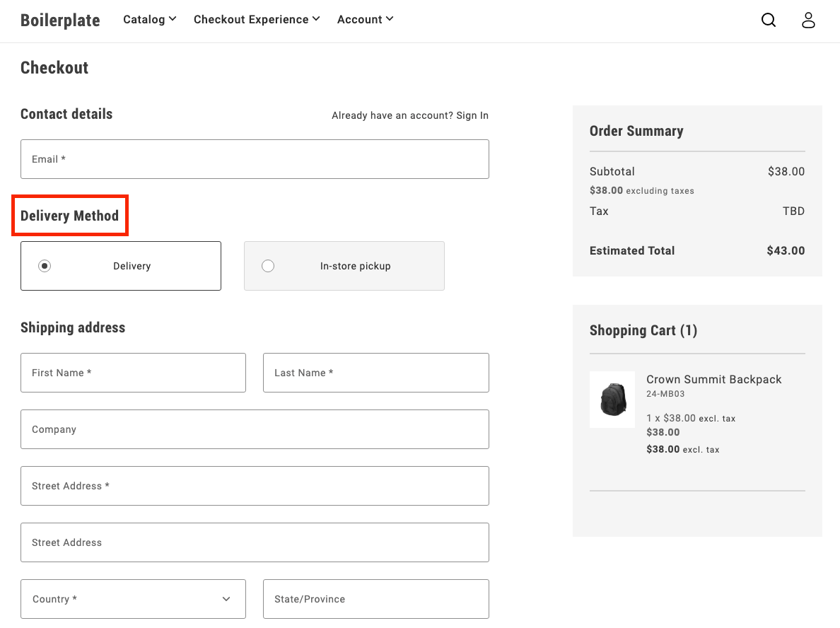
Task: Expand the Account menu
Action: pyautogui.click(x=365, y=20)
